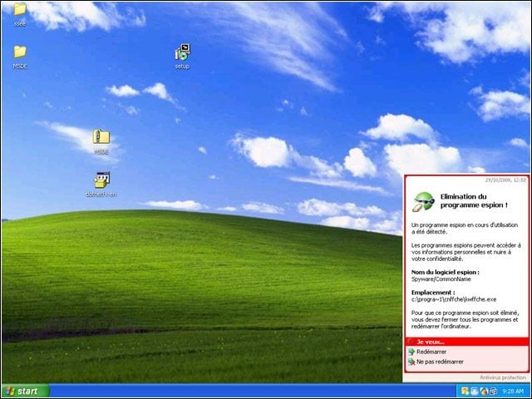Click the Antivirus protection label below the popup
This screenshot has height=399, width=532.
click(x=502, y=377)
